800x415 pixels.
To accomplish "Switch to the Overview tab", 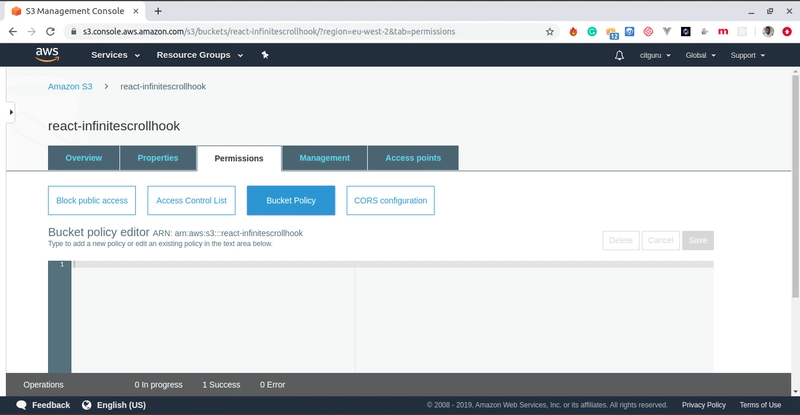I will pyautogui.click(x=84, y=158).
